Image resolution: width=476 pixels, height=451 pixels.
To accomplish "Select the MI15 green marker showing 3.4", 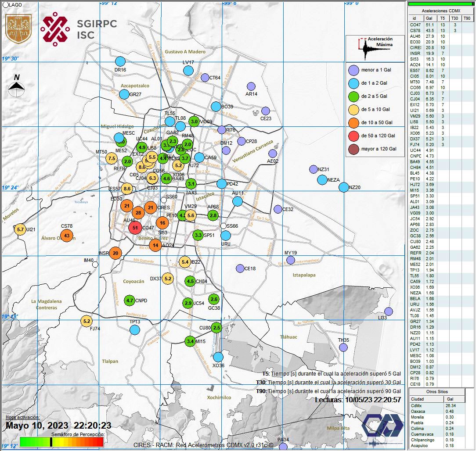I will pos(190,341).
